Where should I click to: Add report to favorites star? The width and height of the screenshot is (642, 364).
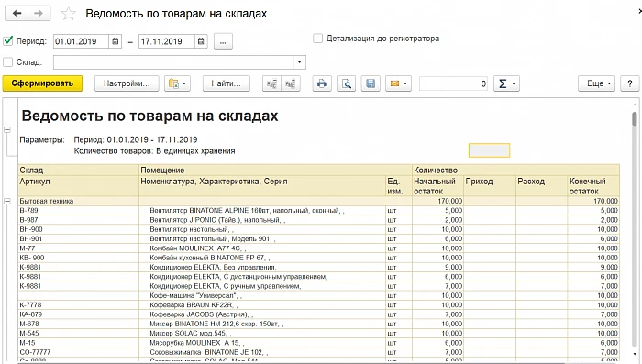pos(69,14)
